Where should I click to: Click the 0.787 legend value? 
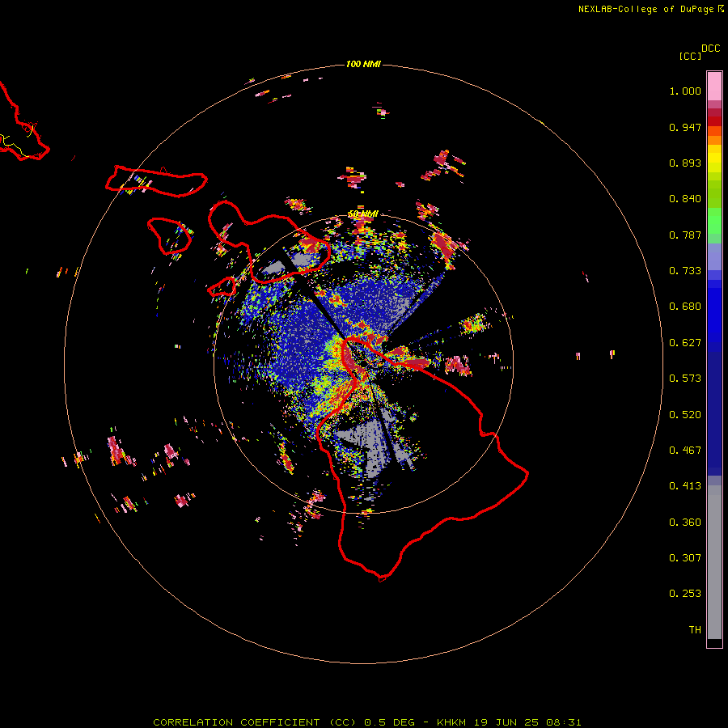(x=685, y=235)
